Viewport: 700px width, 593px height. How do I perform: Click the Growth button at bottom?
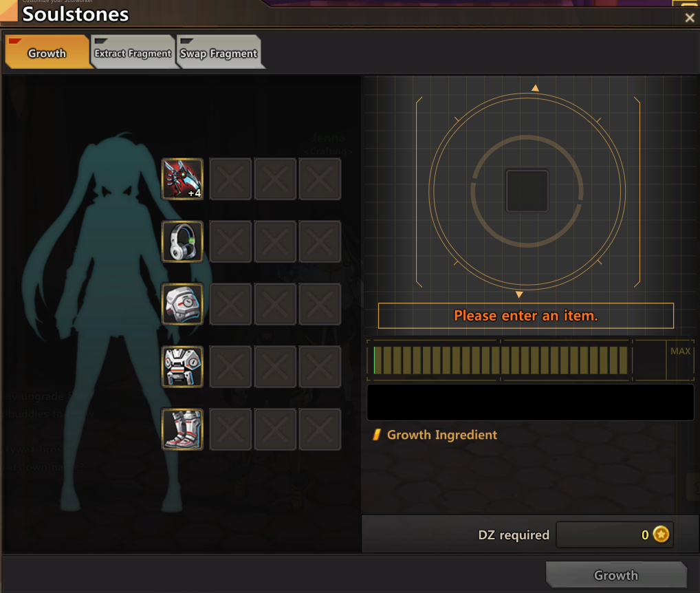(616, 574)
